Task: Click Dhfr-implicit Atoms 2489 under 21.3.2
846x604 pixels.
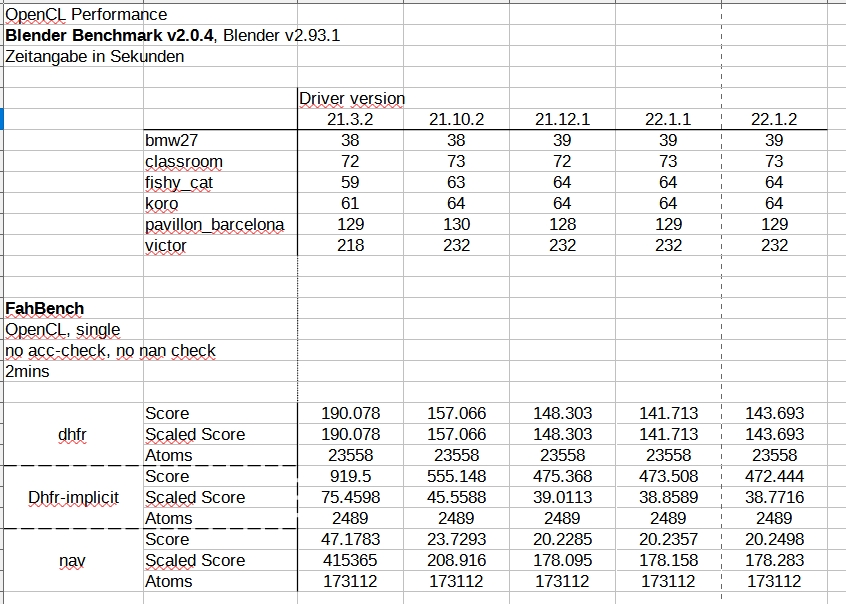Action: click(x=350, y=519)
